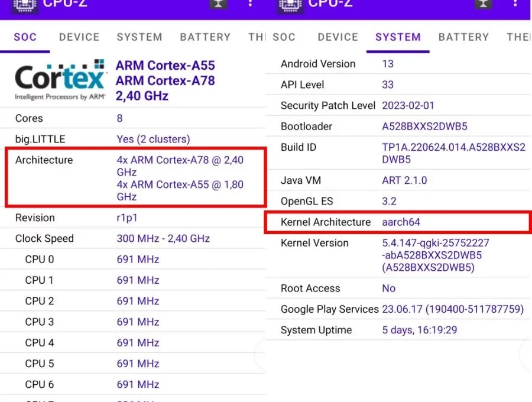Select uptime value "5 days, 16:19:29"
532x402 pixels.
pyautogui.click(x=419, y=330)
